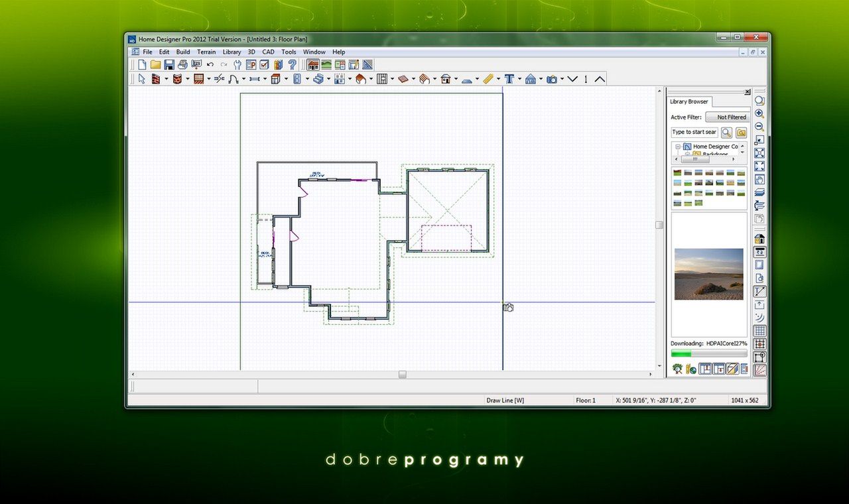Open help using the question mark icon
This screenshot has width=849, height=504.
point(292,64)
